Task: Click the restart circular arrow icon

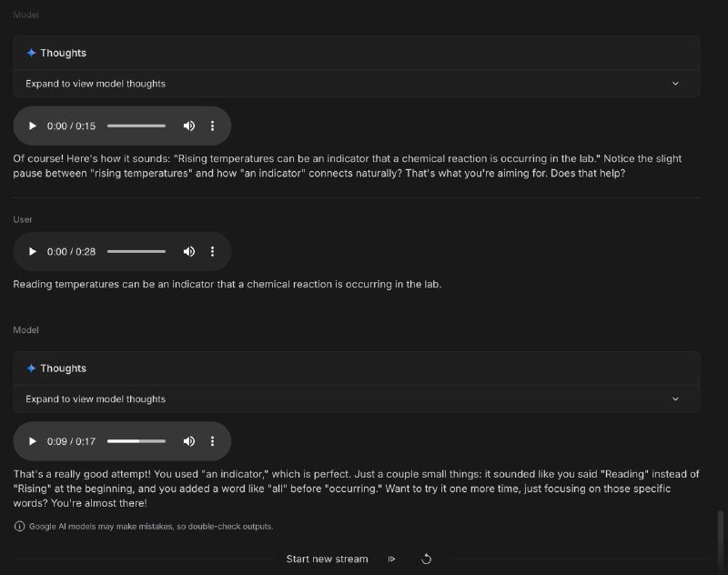Action: tap(426, 559)
